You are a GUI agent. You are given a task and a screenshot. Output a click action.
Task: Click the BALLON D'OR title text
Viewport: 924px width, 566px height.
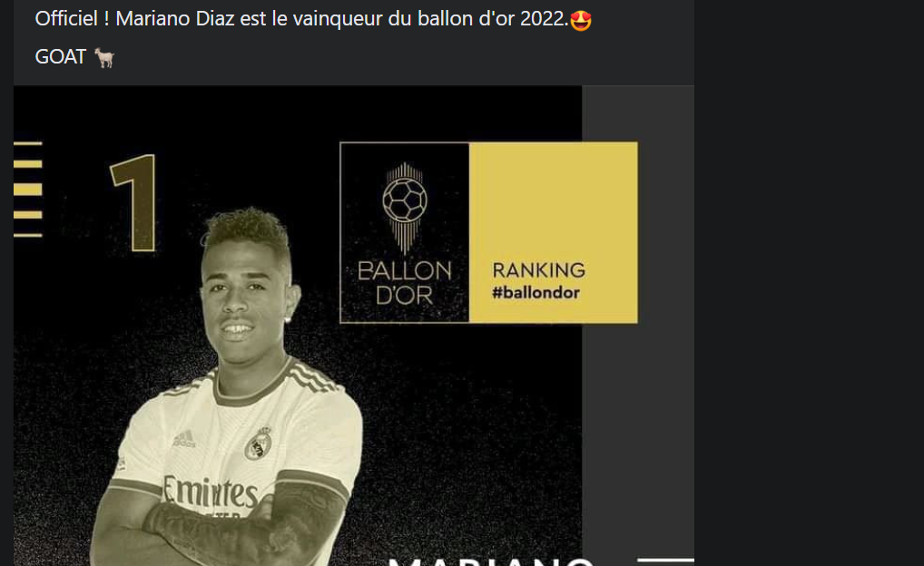(404, 283)
